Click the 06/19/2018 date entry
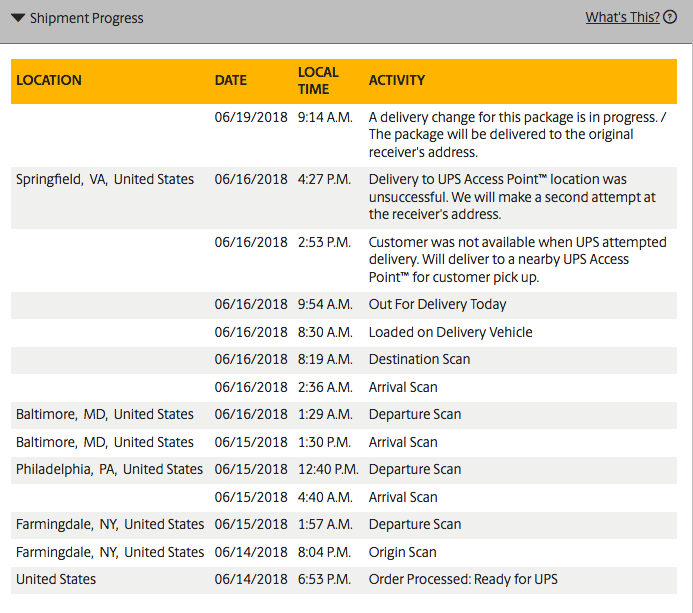Screen dimensions: 693x613 (x=251, y=116)
